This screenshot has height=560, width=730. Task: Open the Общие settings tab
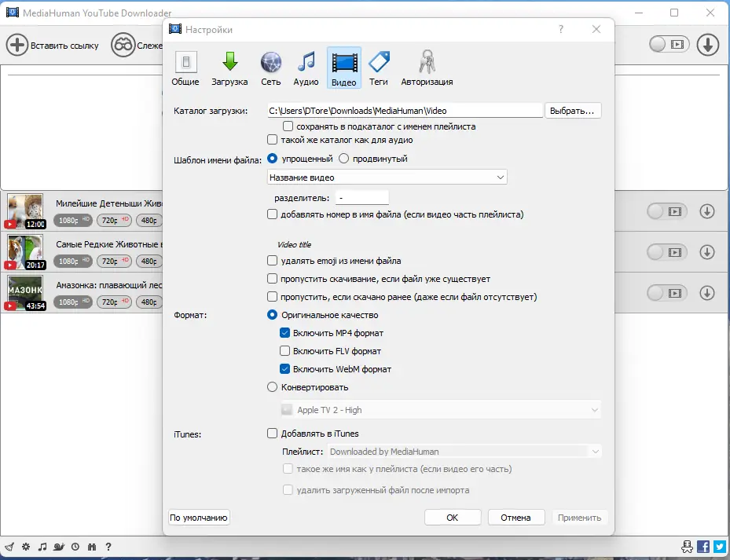[185, 68]
